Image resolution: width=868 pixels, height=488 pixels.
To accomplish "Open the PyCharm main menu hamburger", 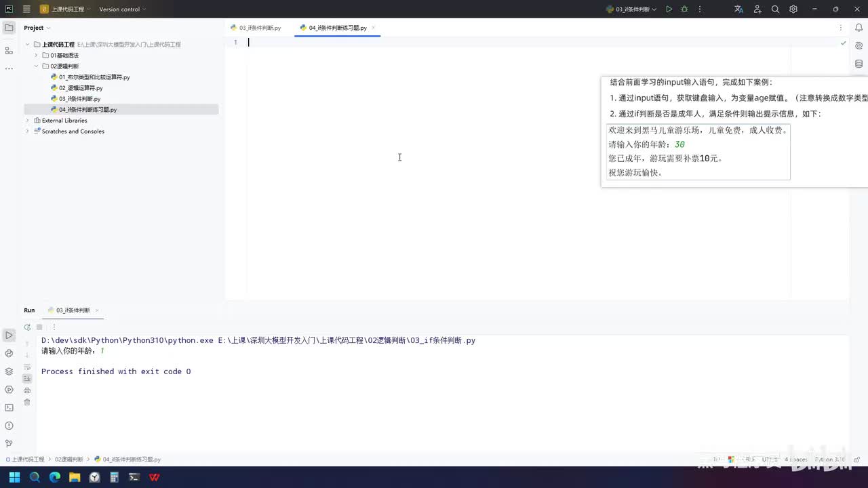I will 26,9.
